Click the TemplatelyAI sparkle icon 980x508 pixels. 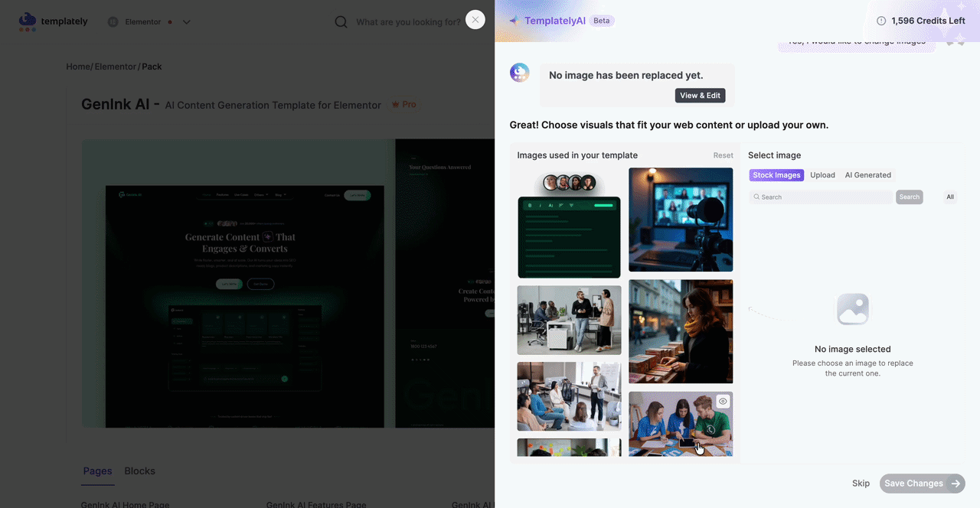point(514,21)
